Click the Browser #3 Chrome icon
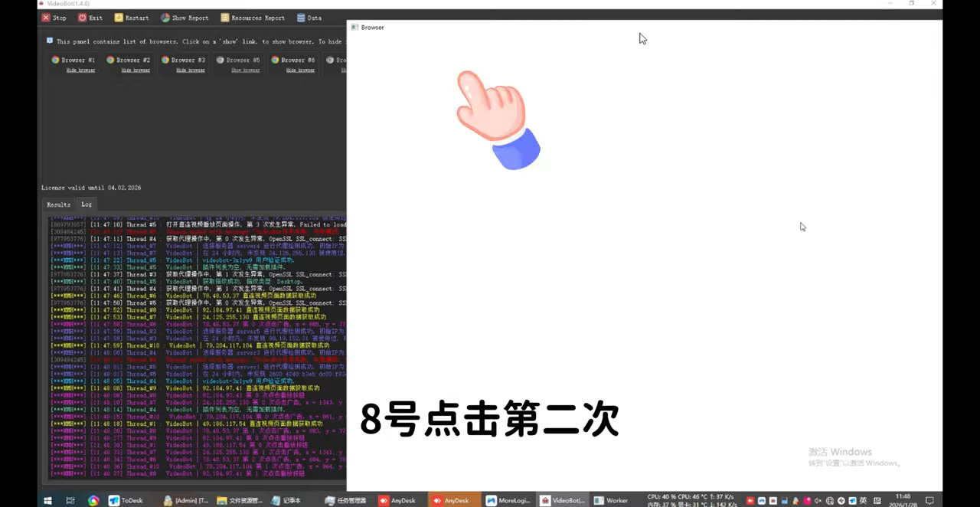 coord(165,60)
